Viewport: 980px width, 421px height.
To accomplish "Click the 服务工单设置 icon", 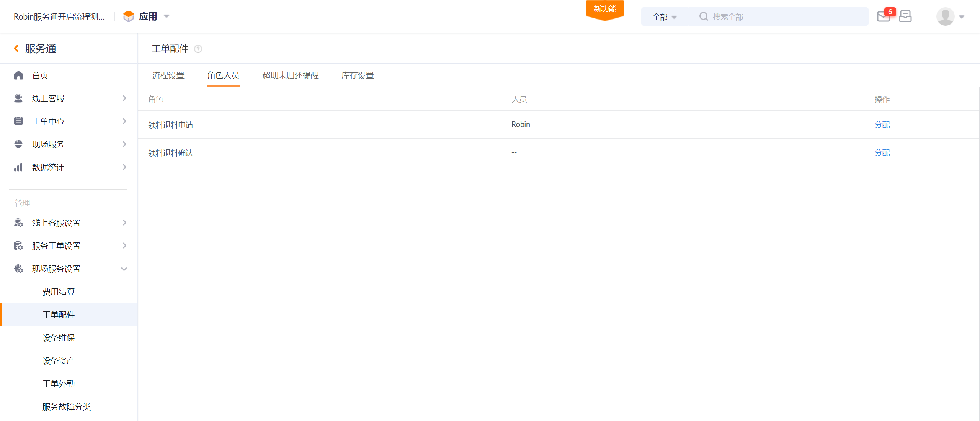I will 18,246.
